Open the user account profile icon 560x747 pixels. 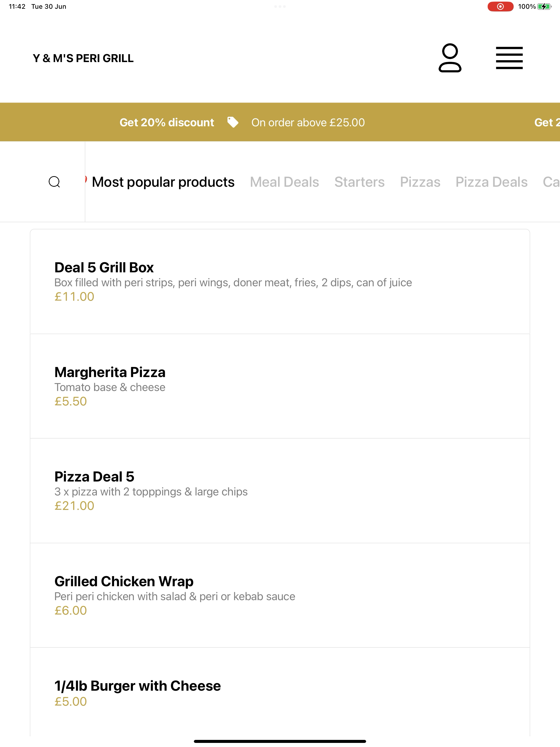point(450,58)
